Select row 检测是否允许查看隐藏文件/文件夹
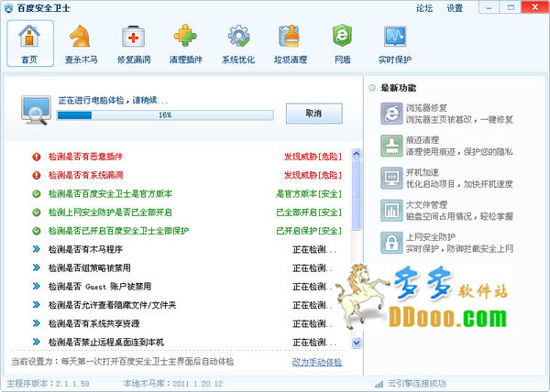Screen dimensions: 550x392 coord(187,305)
